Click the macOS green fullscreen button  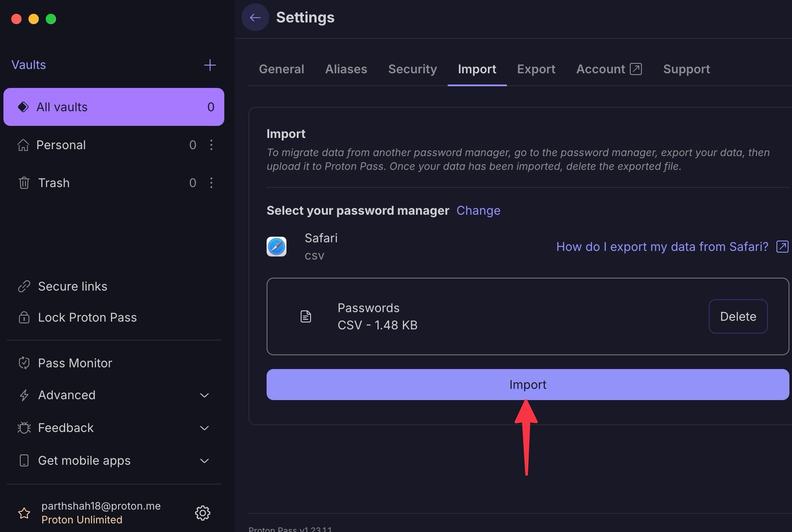[x=51, y=19]
